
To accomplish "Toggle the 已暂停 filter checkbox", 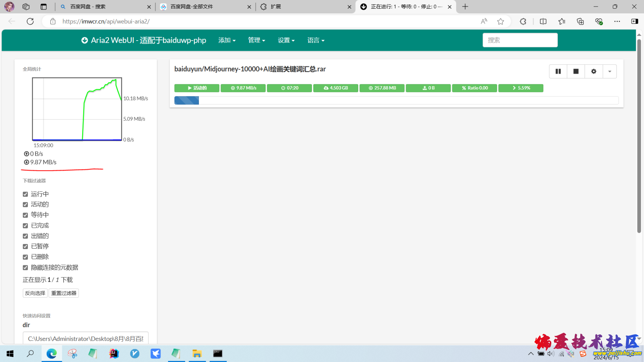I will (x=25, y=247).
